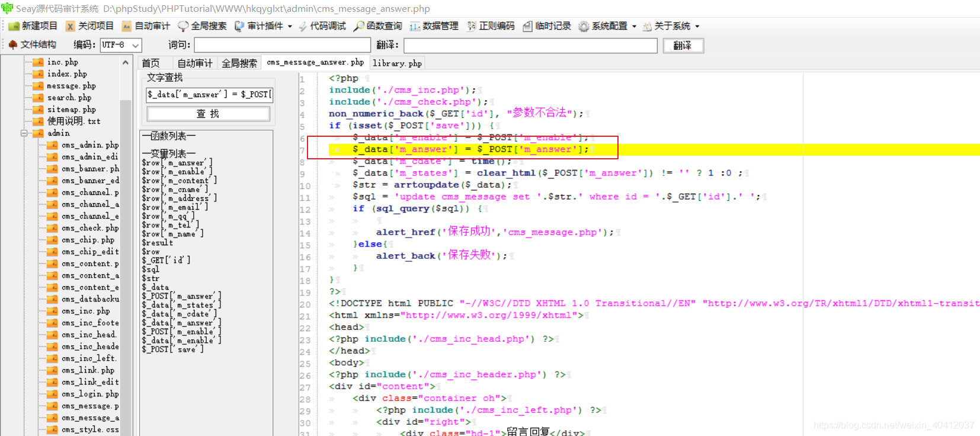Switch to the library.php tab
Image resolution: width=980 pixels, height=436 pixels.
pos(397,63)
